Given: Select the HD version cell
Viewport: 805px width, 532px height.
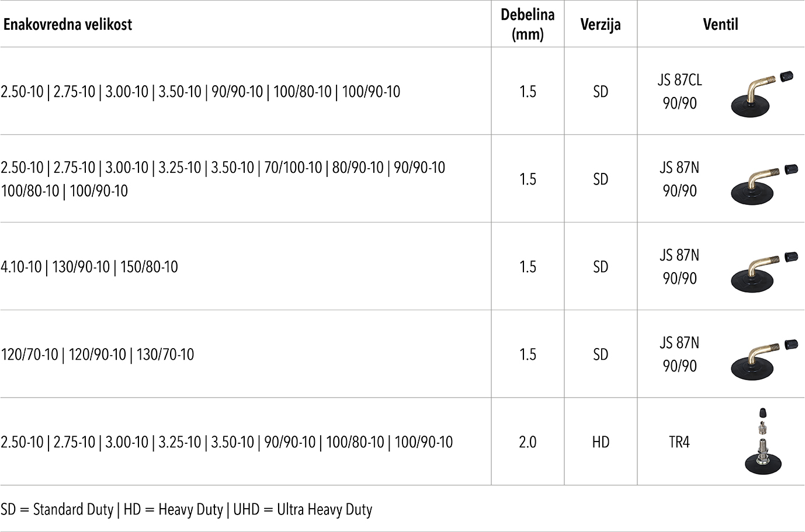Looking at the screenshot, I should coord(601,442).
